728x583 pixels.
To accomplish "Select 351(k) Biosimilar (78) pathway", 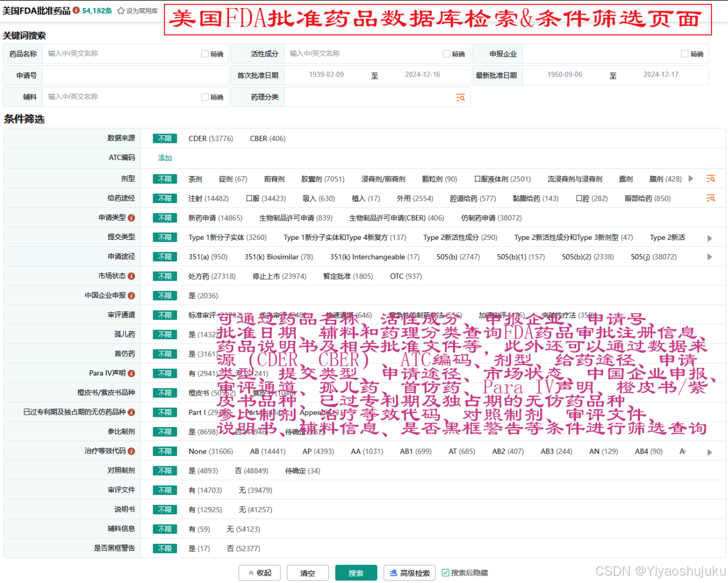I will coord(279,257).
